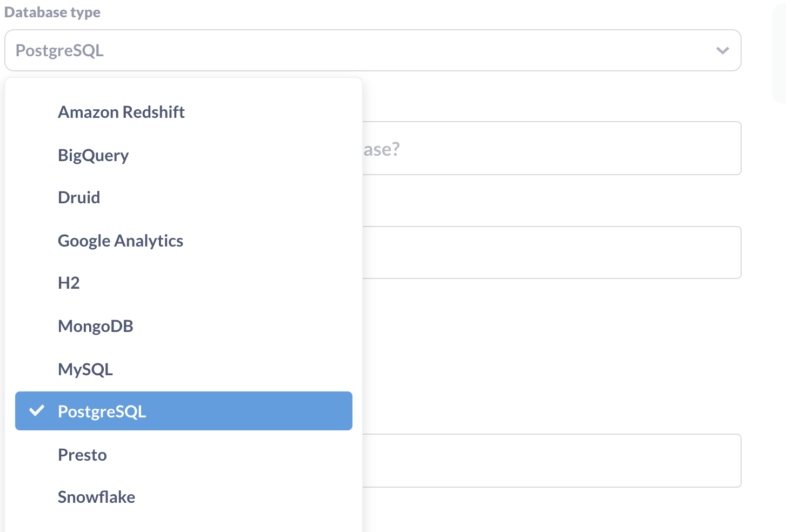Screen dimensions: 786x532
Task: Choose Druid from the database list
Action: pos(79,197)
